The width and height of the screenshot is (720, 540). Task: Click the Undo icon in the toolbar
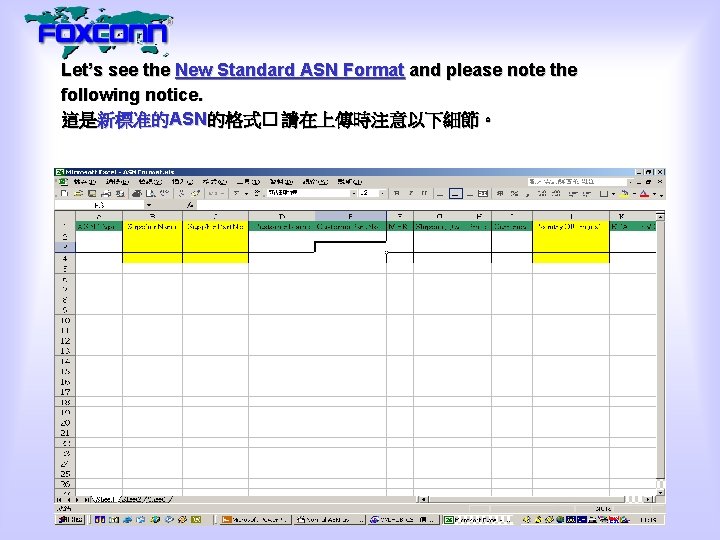(x=212, y=194)
